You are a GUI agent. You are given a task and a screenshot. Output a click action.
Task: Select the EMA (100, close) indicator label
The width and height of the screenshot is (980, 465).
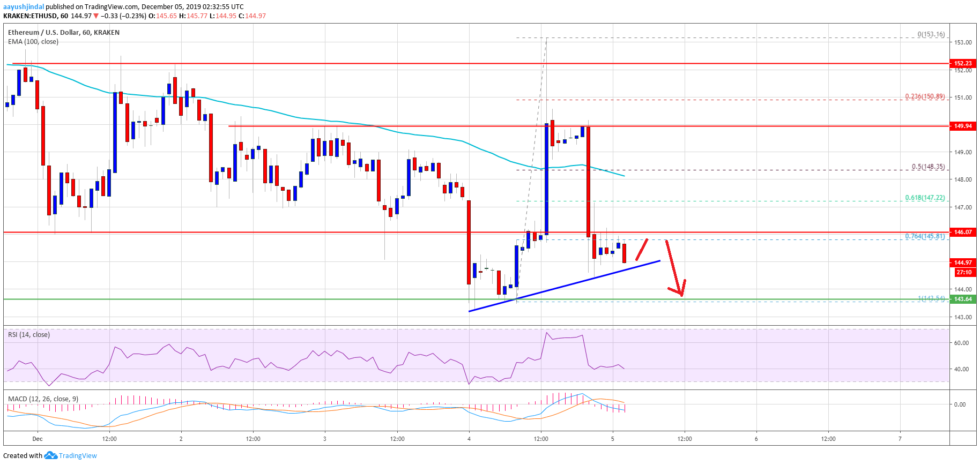click(33, 41)
